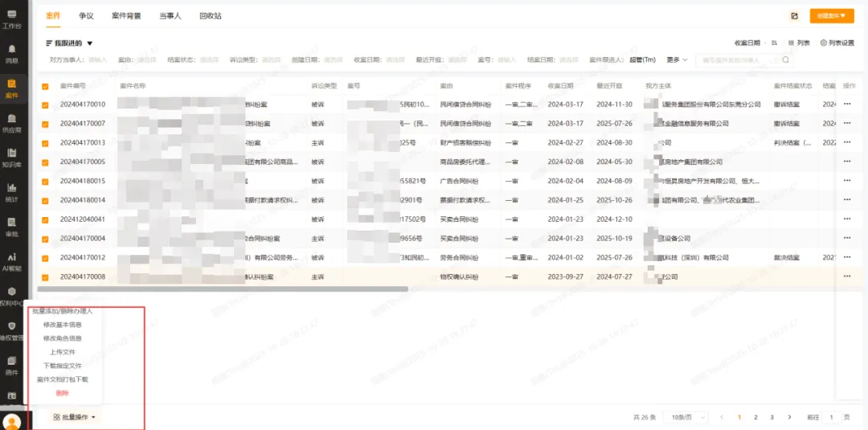The height and width of the screenshot is (430, 868).
Task: Open the 10条/页 page size dropdown
Action: tap(683, 417)
